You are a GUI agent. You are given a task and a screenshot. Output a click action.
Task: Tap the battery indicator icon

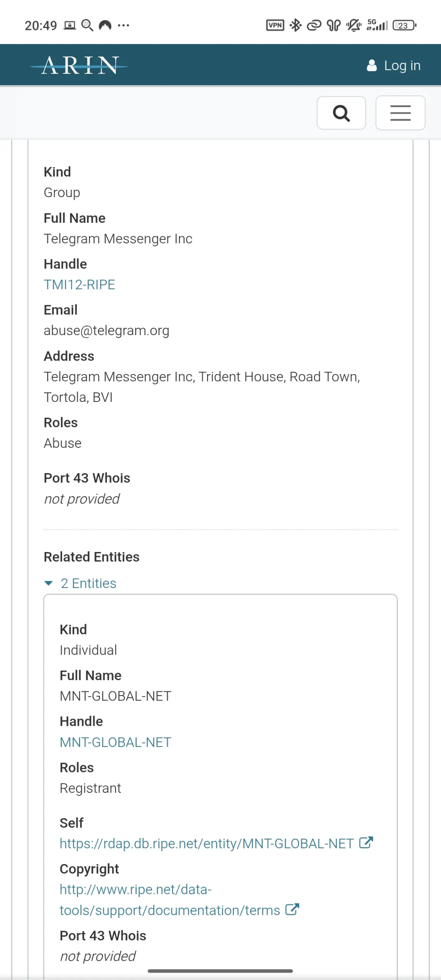click(404, 26)
